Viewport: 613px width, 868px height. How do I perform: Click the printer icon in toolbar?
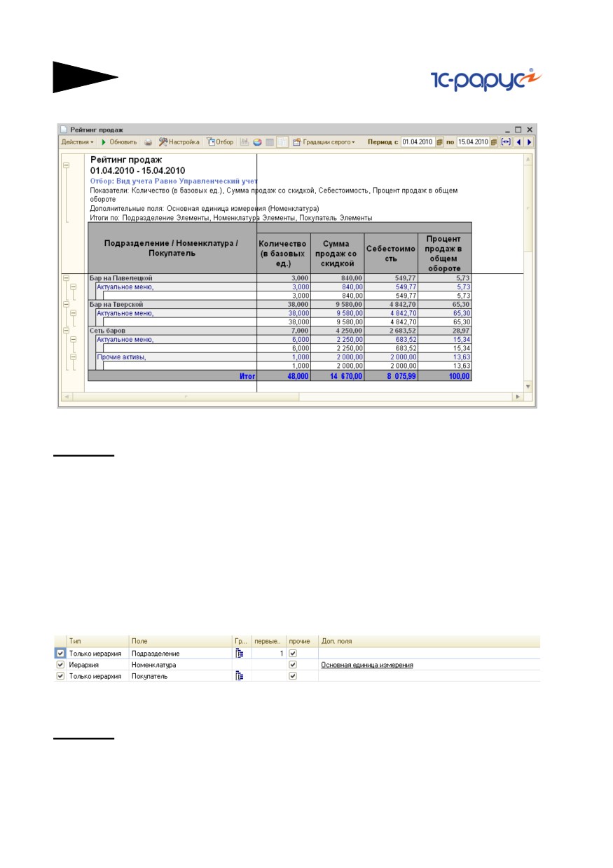click(149, 142)
